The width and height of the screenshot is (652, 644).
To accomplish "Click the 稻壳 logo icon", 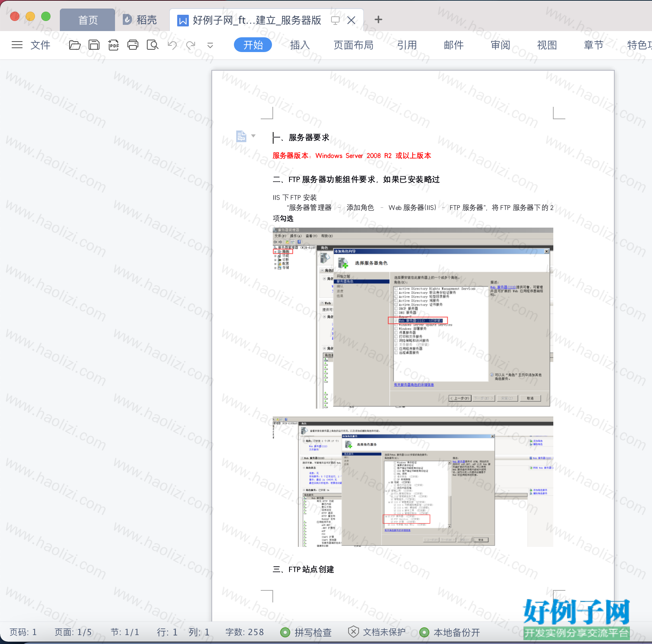I will pos(127,20).
